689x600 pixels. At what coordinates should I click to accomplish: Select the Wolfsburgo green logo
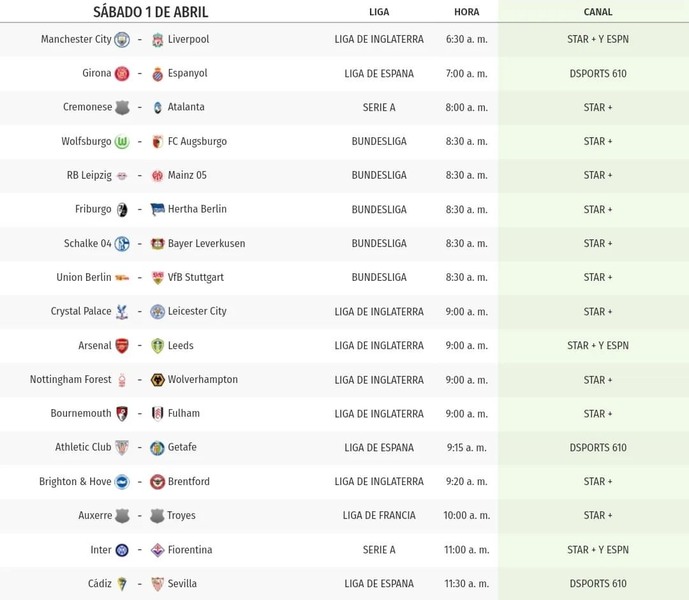[x=122, y=142]
